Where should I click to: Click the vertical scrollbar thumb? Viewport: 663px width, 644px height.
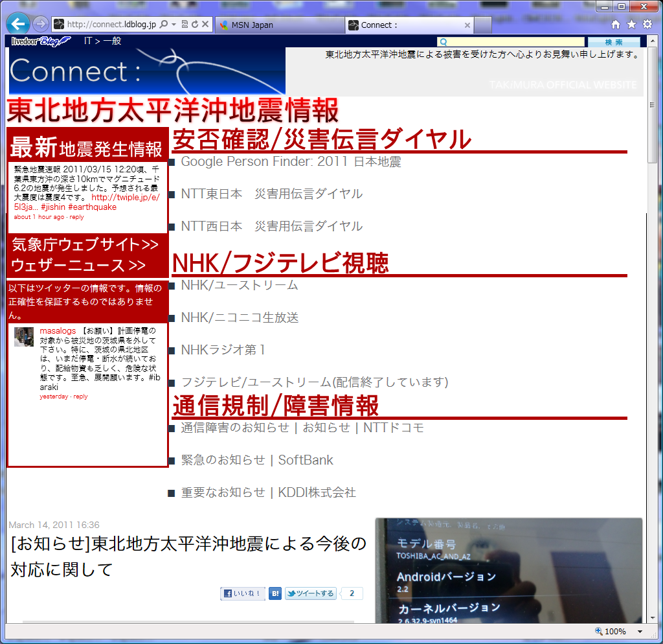pyautogui.click(x=653, y=104)
